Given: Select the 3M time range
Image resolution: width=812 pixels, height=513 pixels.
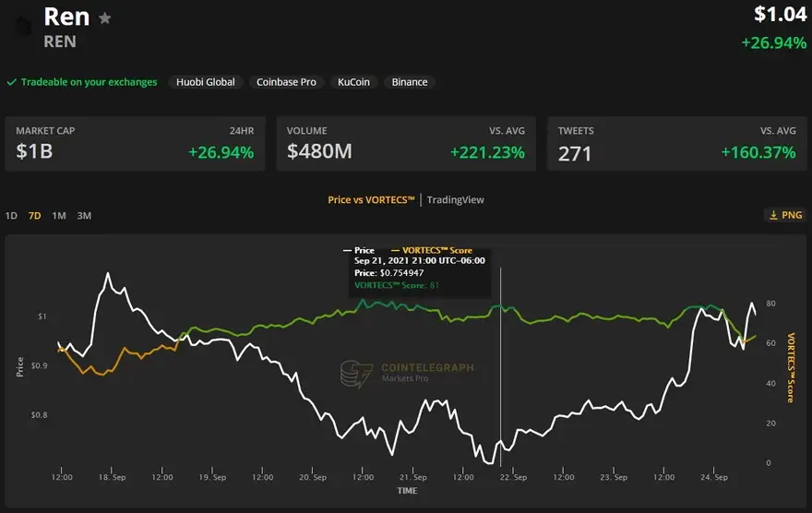Looking at the screenshot, I should (84, 216).
